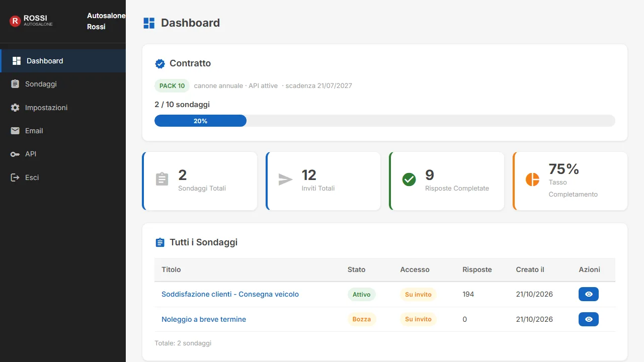Click the blue Dashboard header icon
Image resolution: width=644 pixels, height=362 pixels.
click(x=149, y=23)
